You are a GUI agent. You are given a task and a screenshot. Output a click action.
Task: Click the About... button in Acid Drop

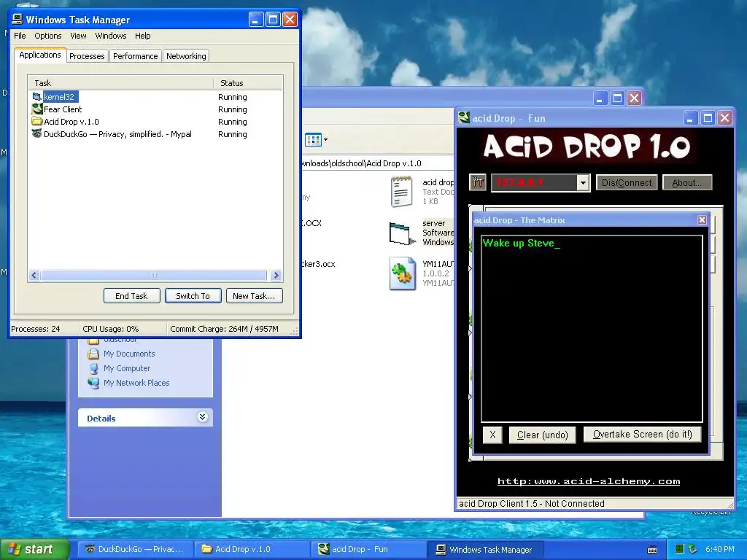[687, 183]
